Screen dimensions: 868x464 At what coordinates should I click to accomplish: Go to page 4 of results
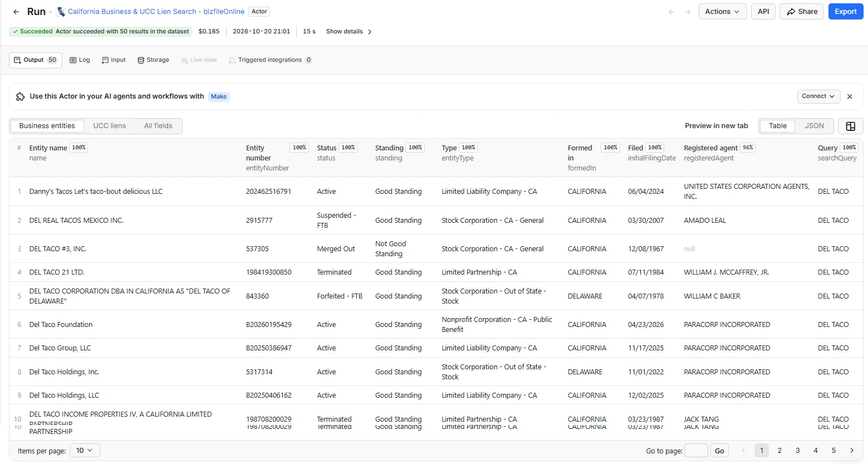pyautogui.click(x=816, y=451)
